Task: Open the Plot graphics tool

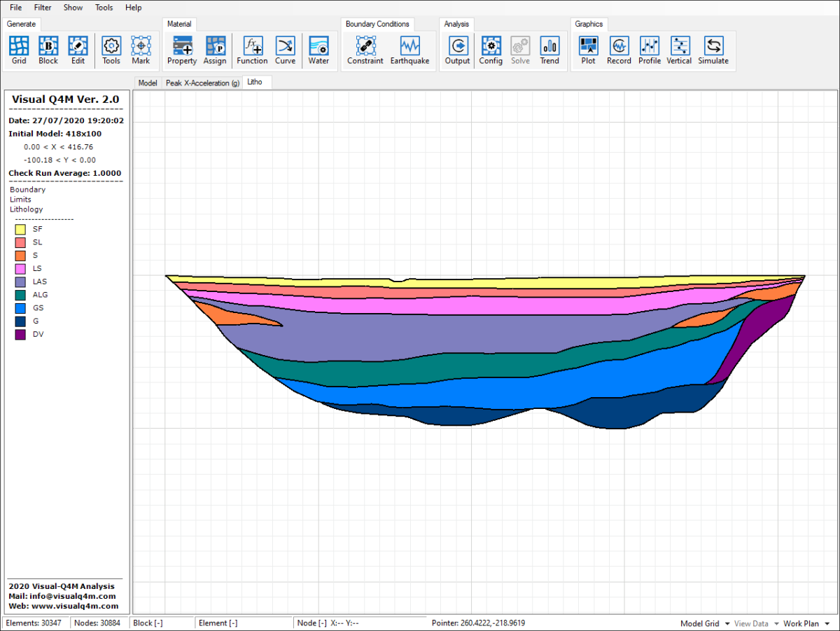Action: [x=589, y=50]
